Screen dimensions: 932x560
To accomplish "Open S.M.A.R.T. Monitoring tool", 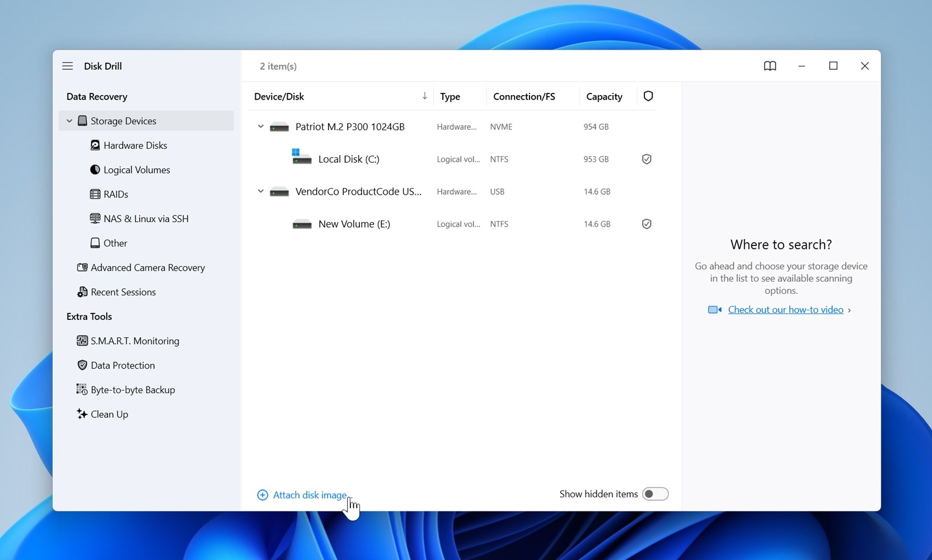I will click(134, 340).
